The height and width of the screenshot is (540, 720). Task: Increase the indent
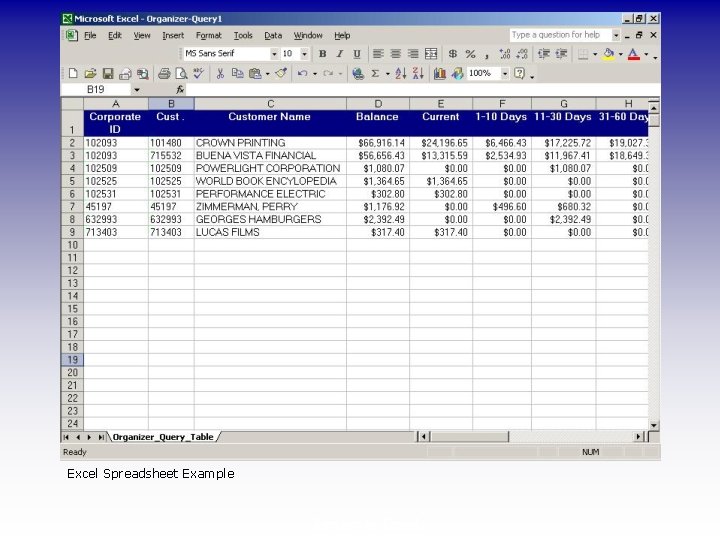(x=561, y=54)
